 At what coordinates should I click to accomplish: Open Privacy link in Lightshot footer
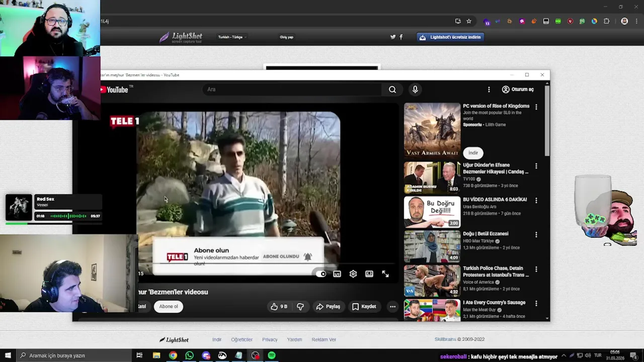click(270, 340)
